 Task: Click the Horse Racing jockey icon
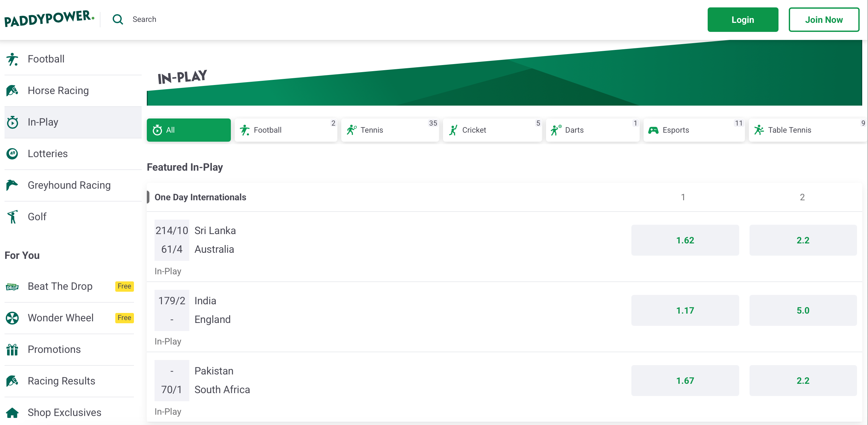pyautogui.click(x=12, y=91)
